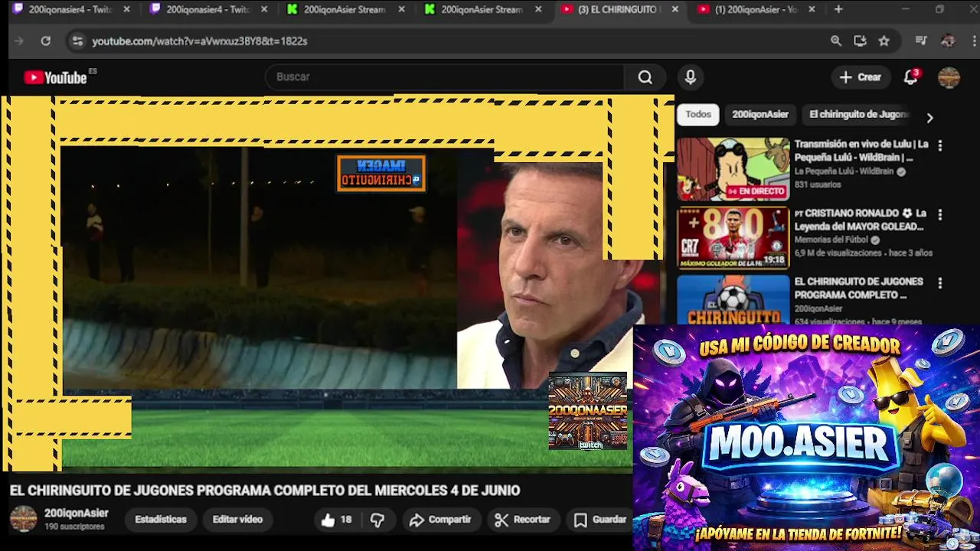Click Guardar to save the video
The width and height of the screenshot is (980, 551).
[600, 520]
